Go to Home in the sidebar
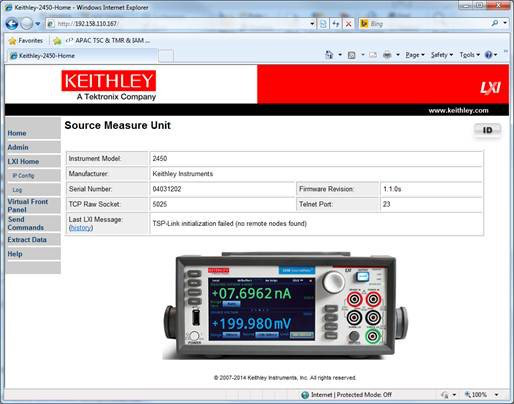514x404 pixels. pyautogui.click(x=17, y=133)
